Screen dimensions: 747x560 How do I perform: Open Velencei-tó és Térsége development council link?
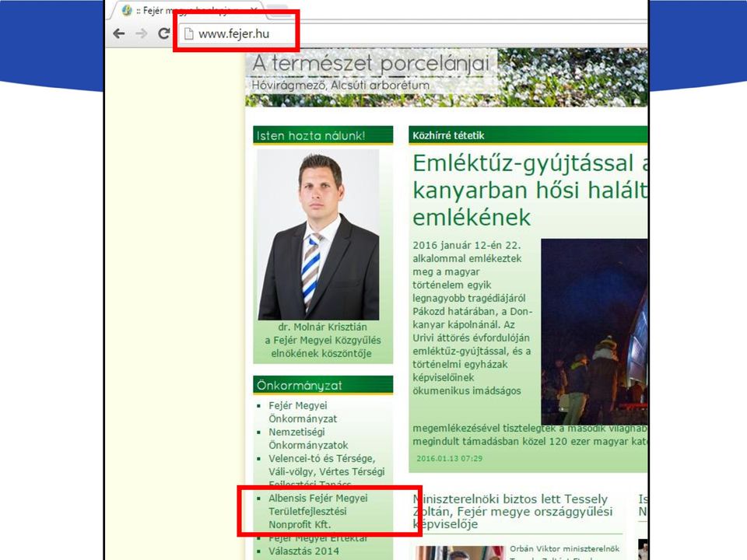pyautogui.click(x=326, y=471)
